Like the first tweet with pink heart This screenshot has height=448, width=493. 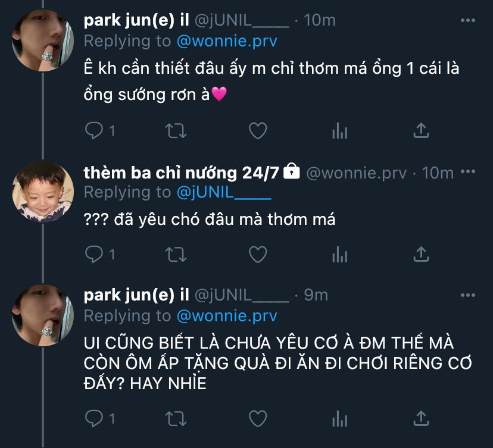pyautogui.click(x=257, y=130)
